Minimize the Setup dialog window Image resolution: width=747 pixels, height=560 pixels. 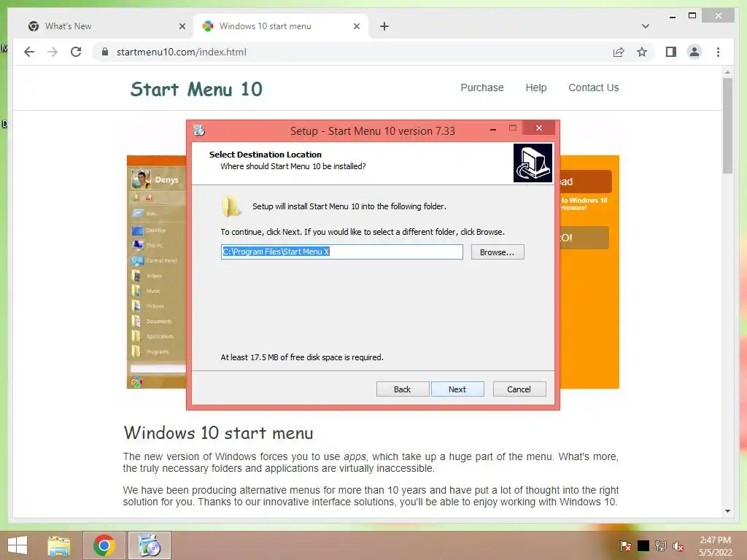493,128
